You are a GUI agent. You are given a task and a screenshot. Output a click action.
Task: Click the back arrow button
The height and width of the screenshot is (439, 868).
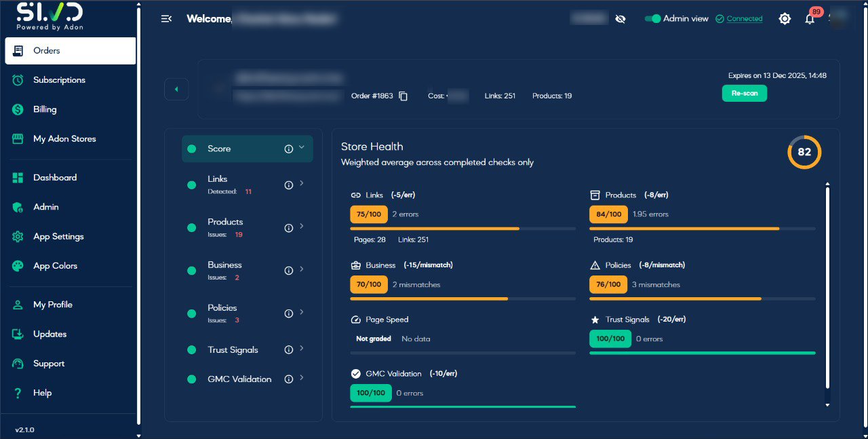coord(176,89)
